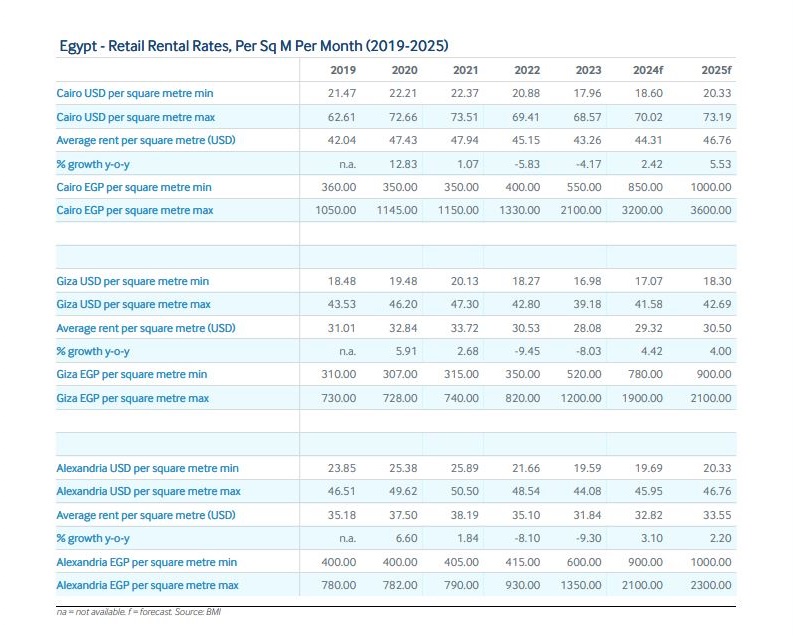
Task: Select the Cairo USD max value 73.51
Action: tap(464, 117)
